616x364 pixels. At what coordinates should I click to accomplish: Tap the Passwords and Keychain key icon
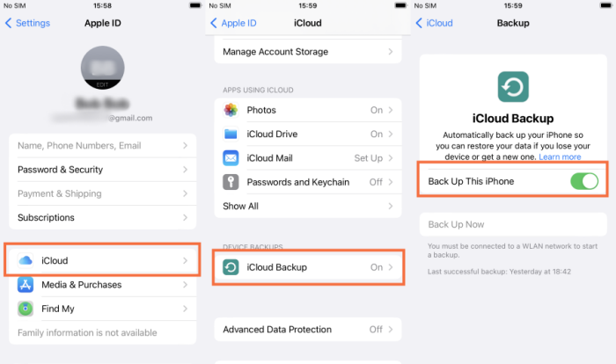coord(231,182)
